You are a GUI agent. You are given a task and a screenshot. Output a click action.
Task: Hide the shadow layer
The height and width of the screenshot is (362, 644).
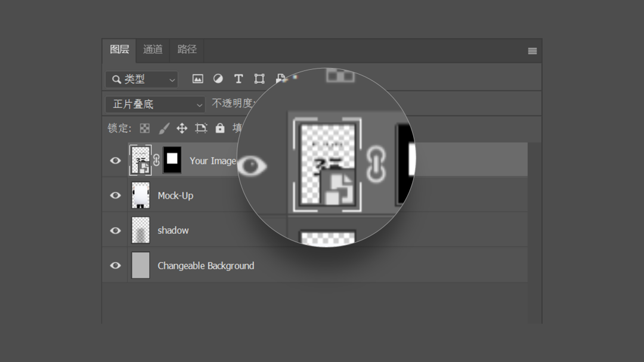click(x=116, y=230)
